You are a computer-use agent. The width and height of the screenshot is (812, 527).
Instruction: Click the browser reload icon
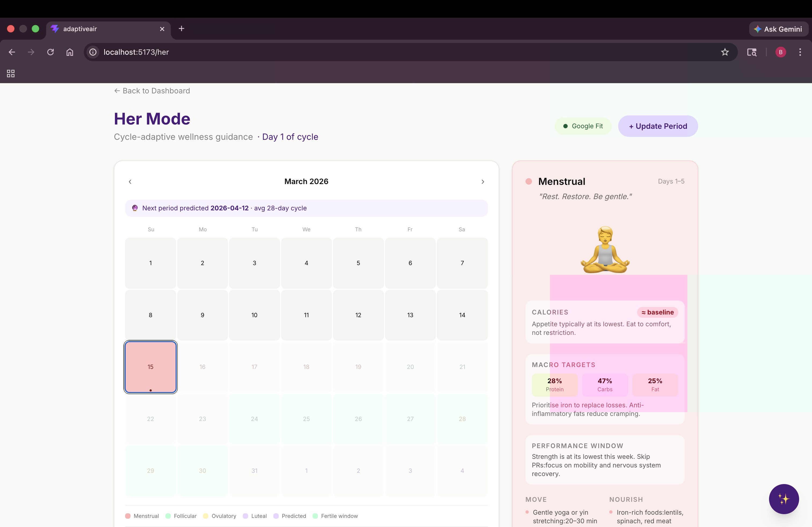tap(50, 52)
